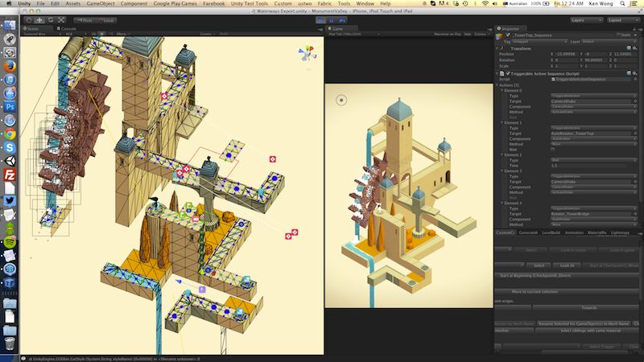Viewport: 644px width, 362px height.
Task: Switch to the LevelBuild tab
Action: 551,232
